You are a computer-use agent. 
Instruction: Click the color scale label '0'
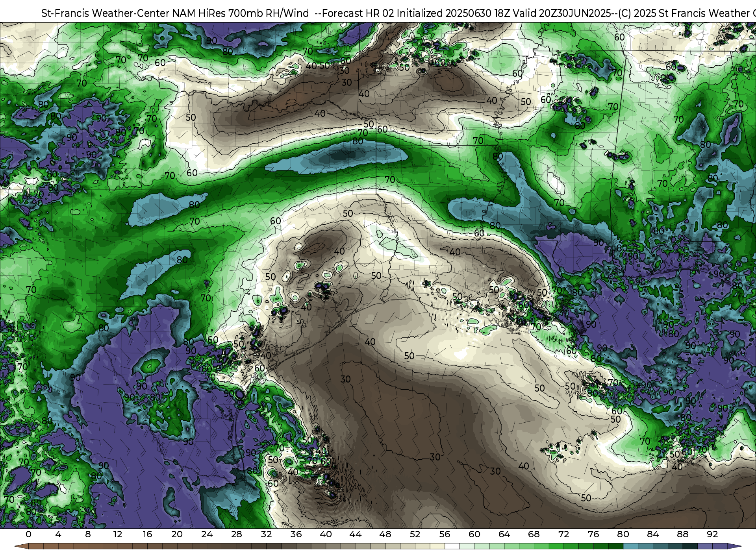[28, 534]
